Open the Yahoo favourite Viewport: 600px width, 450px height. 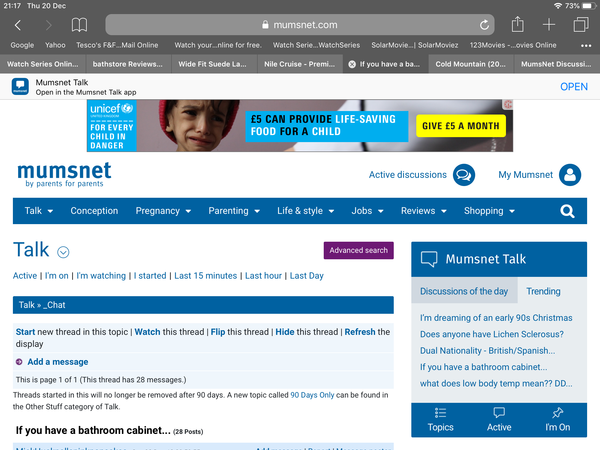tap(55, 45)
